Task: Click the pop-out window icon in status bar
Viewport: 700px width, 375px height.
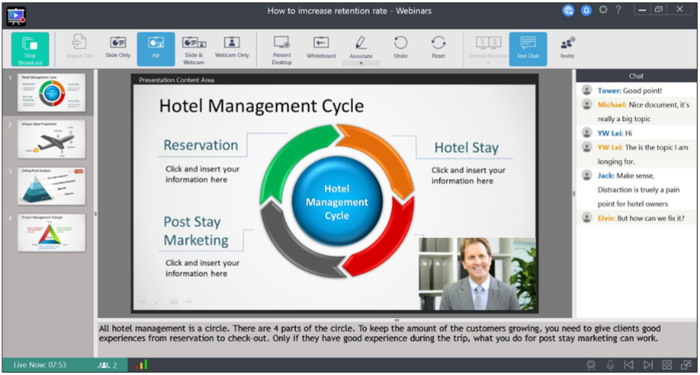Action: [x=686, y=365]
